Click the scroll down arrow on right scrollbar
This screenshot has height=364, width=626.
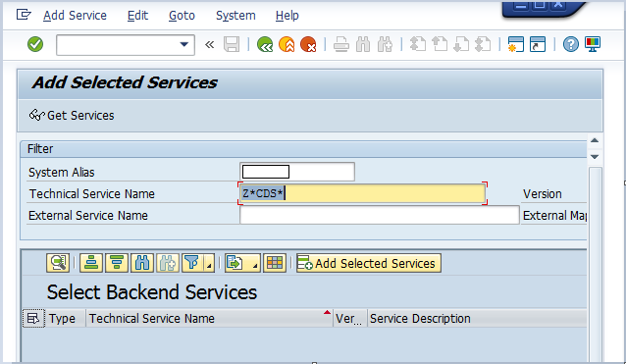tap(595, 156)
